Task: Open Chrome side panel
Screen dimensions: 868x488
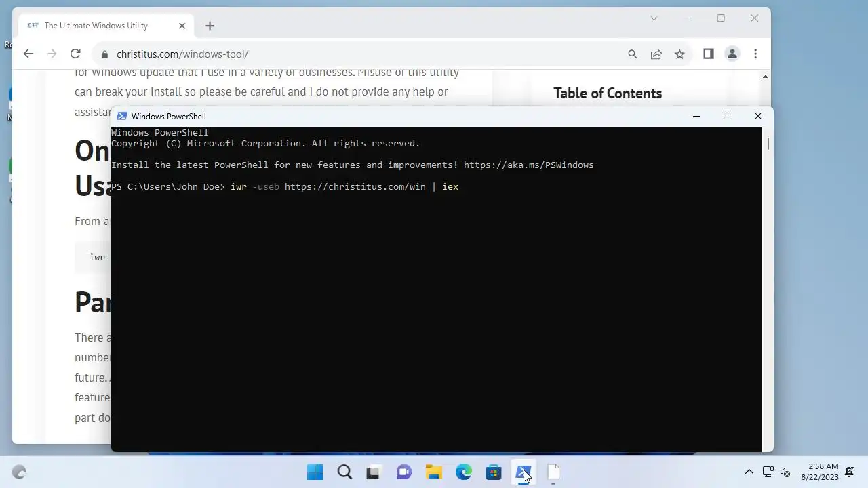Action: coord(708,54)
